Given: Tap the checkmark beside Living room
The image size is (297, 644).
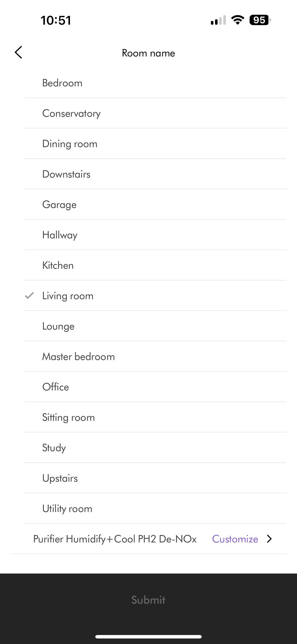Looking at the screenshot, I should pos(29,296).
